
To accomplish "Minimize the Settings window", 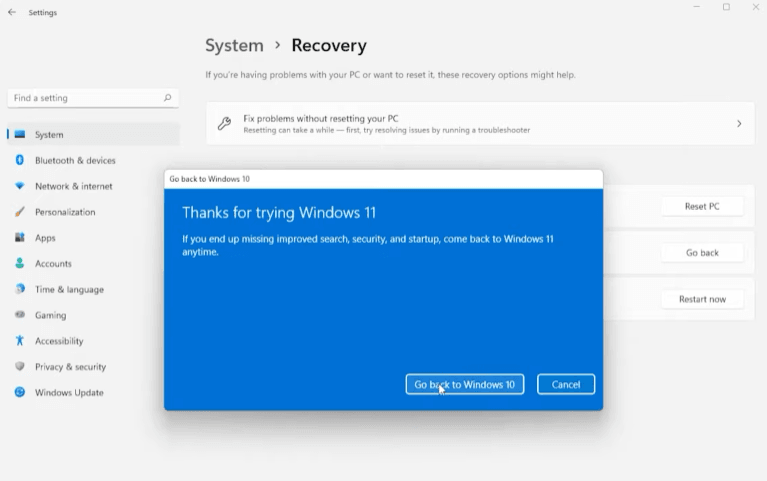I will pyautogui.click(x=697, y=7).
